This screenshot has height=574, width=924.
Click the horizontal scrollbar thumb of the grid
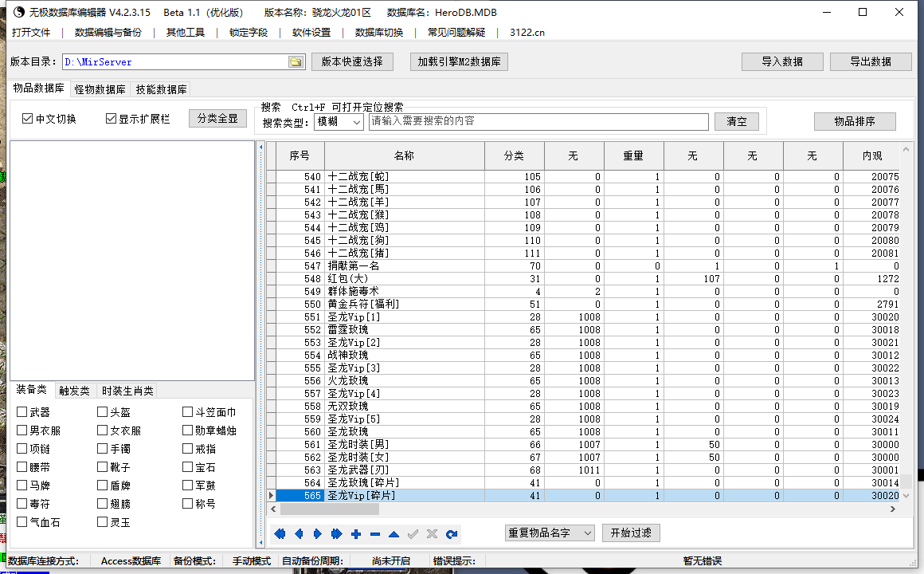330,509
